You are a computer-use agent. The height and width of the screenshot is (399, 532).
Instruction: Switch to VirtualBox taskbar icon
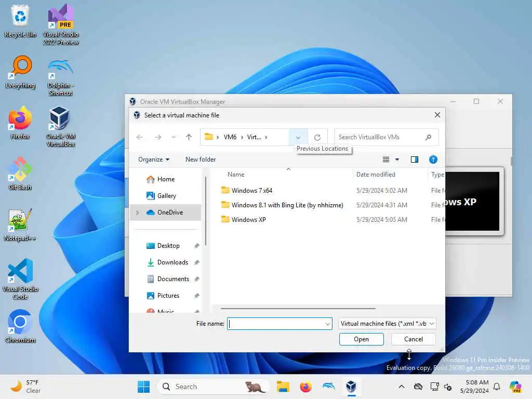point(351,387)
